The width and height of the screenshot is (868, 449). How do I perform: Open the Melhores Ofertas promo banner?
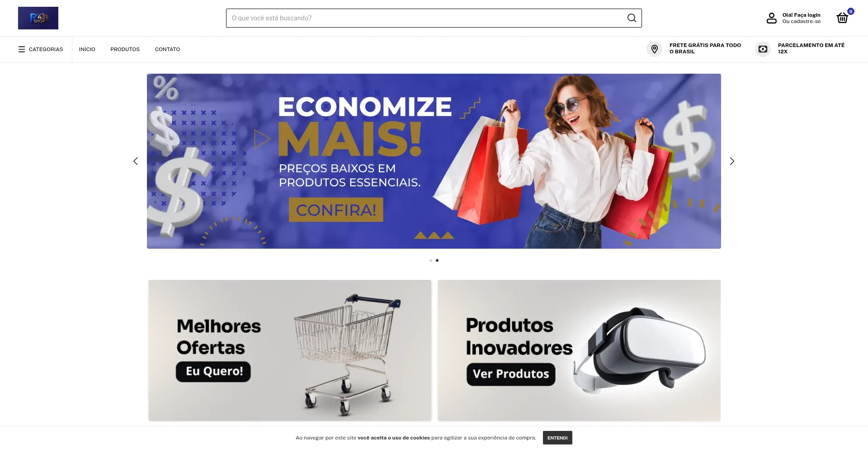[290, 350]
